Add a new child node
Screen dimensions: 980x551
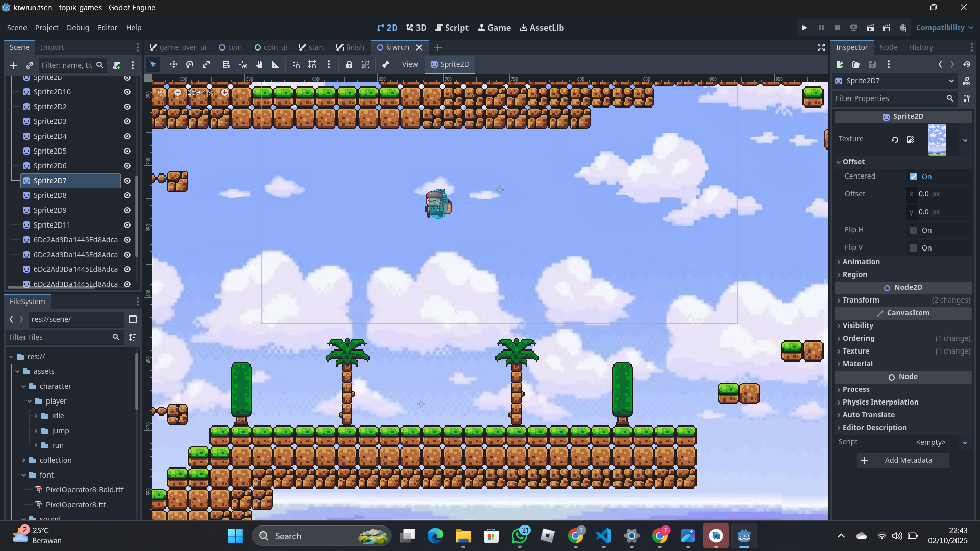13,65
